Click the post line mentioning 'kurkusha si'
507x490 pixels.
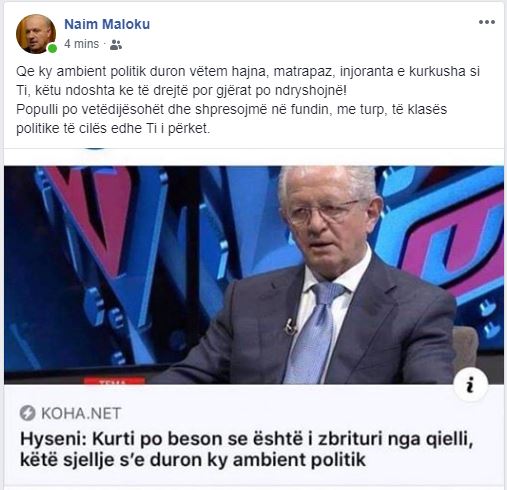(248, 71)
